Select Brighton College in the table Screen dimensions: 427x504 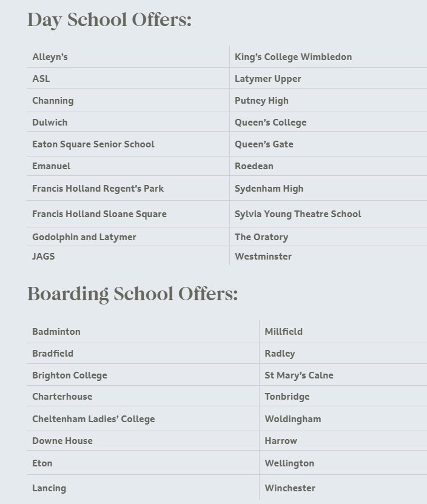(69, 375)
